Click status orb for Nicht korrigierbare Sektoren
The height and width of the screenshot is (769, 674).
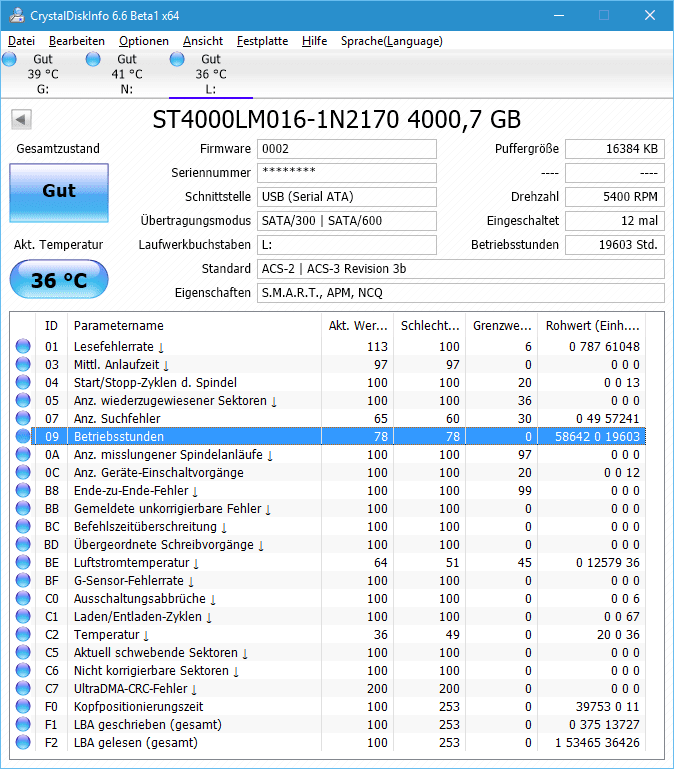coord(23,670)
